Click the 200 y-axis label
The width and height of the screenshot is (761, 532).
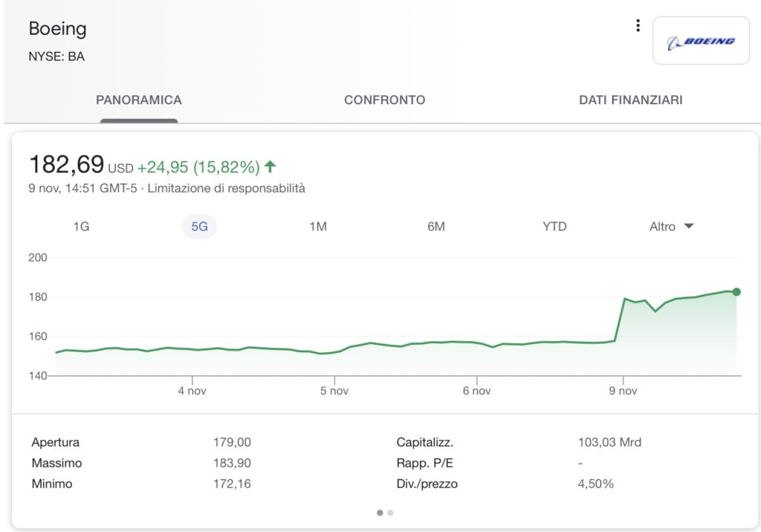click(38, 258)
